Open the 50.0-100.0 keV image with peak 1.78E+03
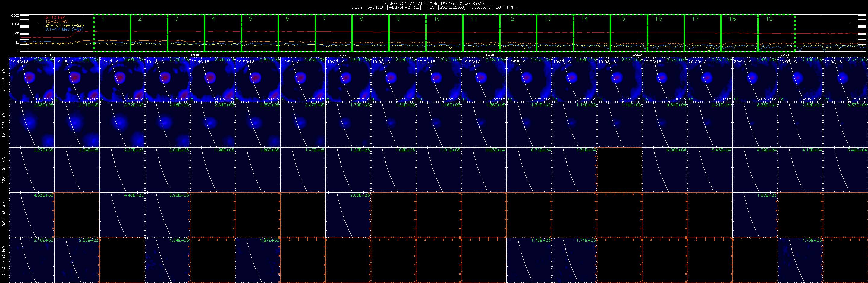868x283 pixels. 529,260
